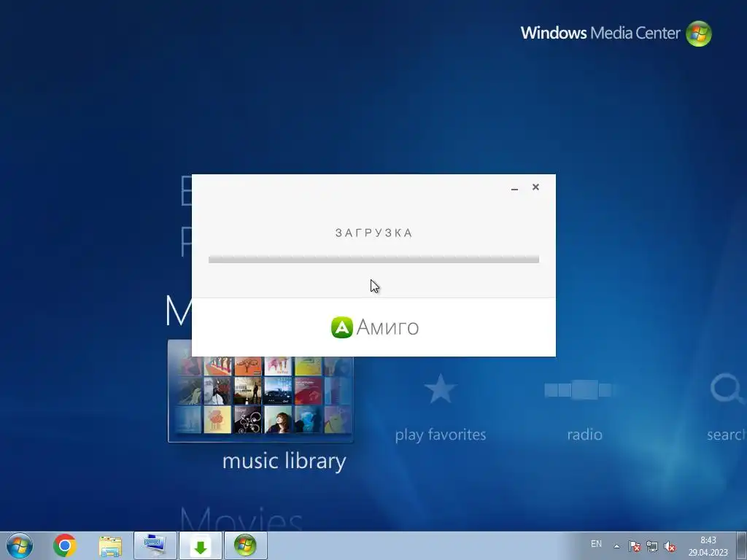747x560 pixels.
Task: Click the Амиго brand name text
Action: coord(388,327)
